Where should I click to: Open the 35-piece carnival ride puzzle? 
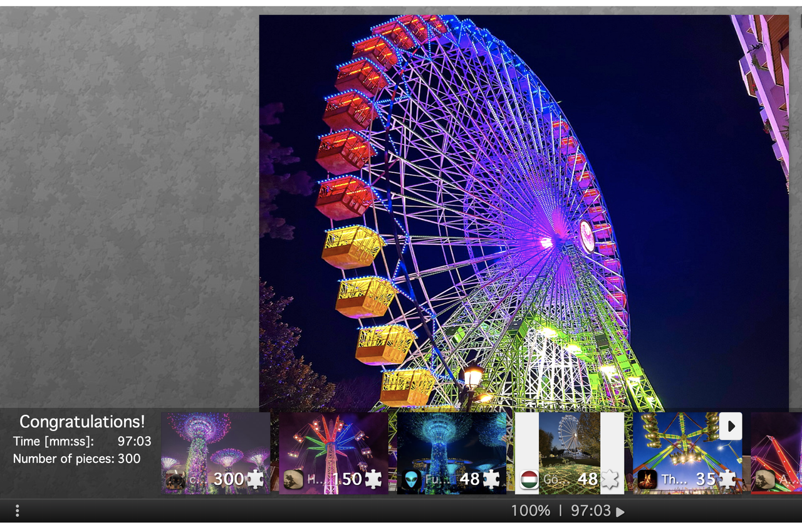[687, 453]
